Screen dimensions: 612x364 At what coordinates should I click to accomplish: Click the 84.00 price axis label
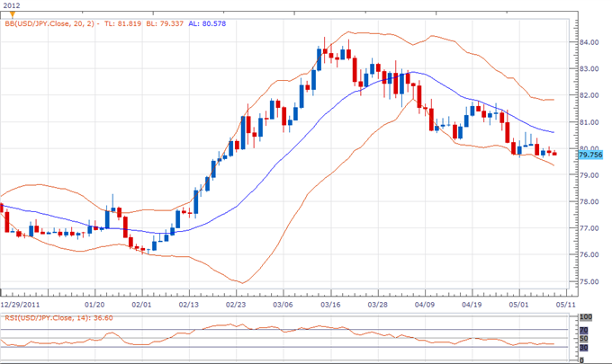point(589,42)
